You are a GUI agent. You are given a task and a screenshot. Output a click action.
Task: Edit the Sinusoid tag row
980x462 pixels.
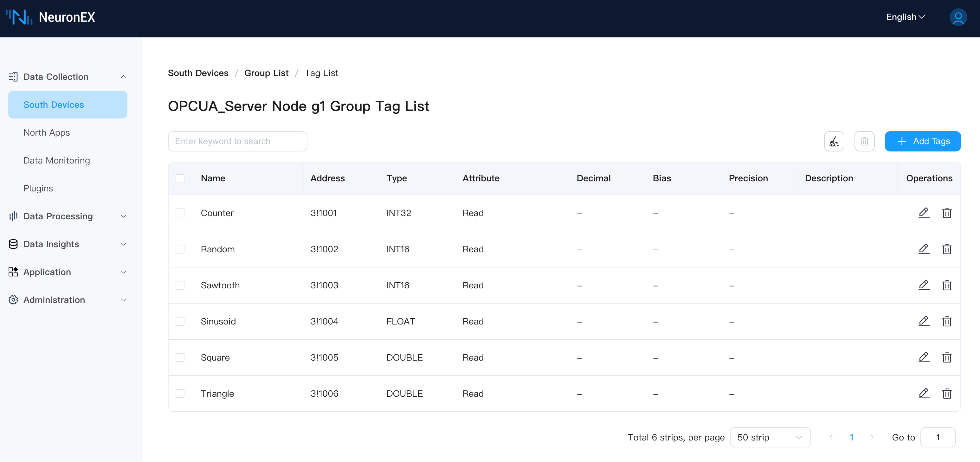[924, 321]
